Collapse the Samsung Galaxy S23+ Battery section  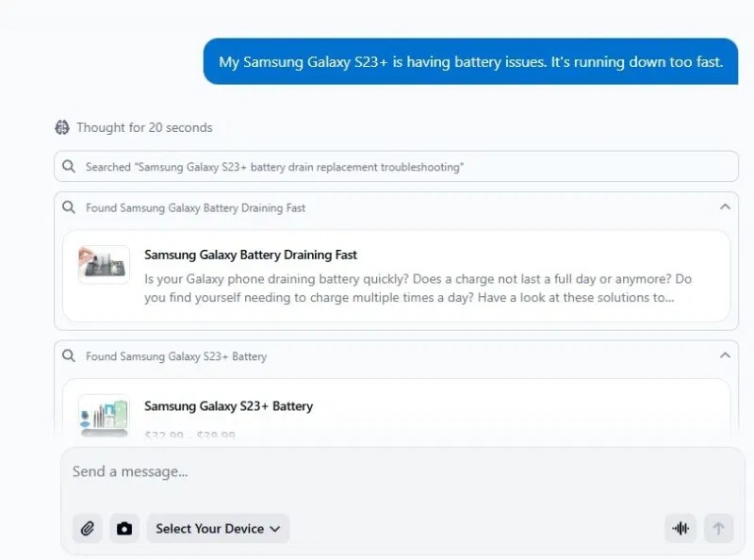pyautogui.click(x=725, y=355)
